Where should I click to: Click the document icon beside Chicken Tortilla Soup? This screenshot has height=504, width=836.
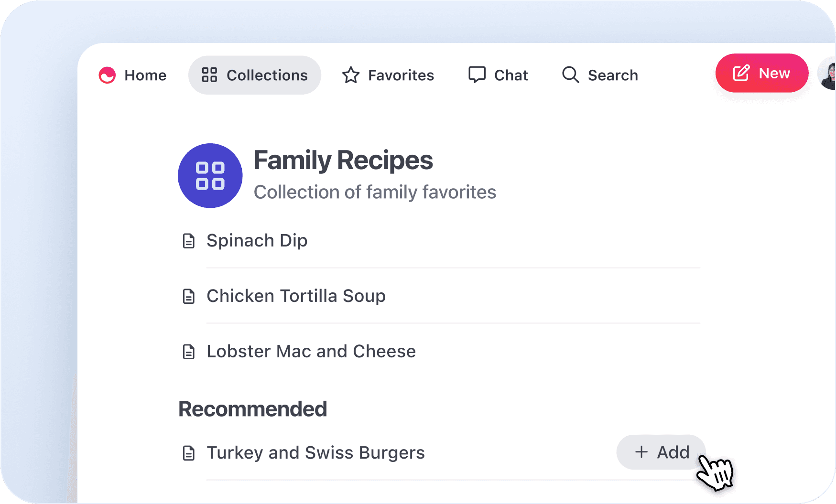click(x=189, y=296)
